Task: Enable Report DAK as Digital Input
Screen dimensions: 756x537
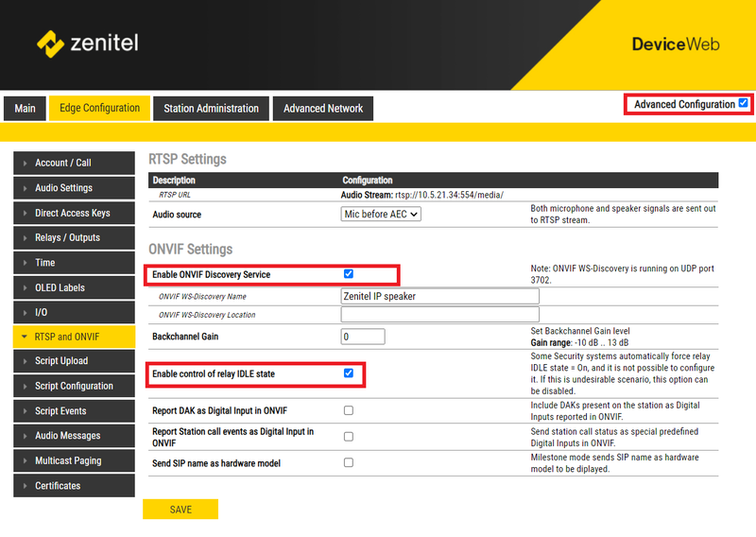Action: click(x=349, y=411)
